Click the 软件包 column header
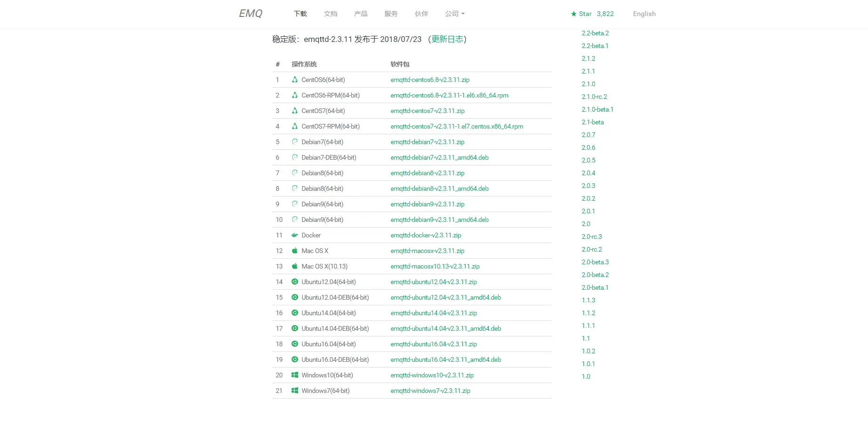 [400, 64]
